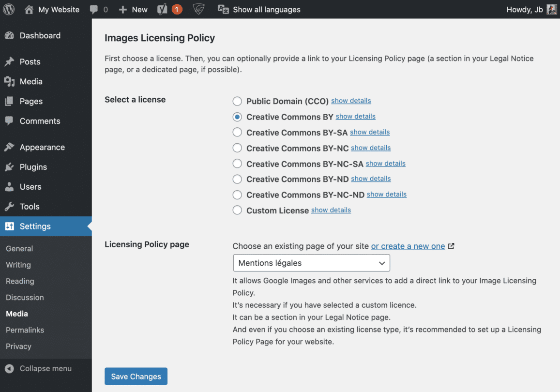The image size is (560, 392).
Task: Show details for Creative Commons BY-ND
Action: point(371,179)
